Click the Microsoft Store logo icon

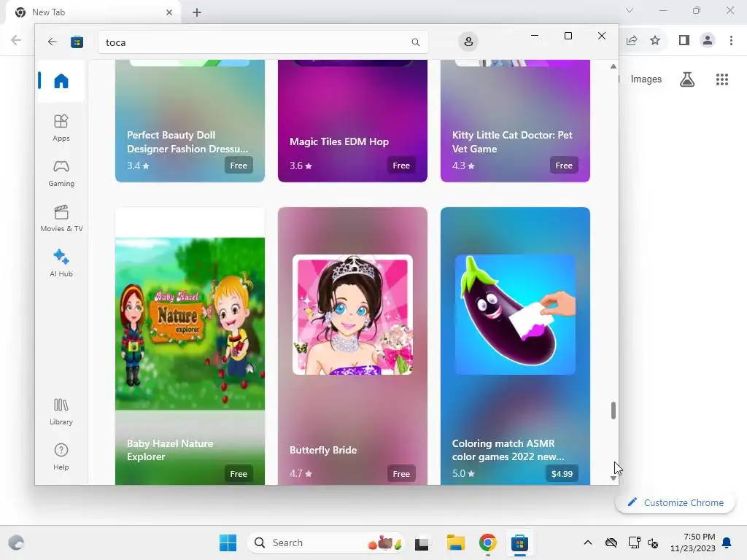pos(77,42)
